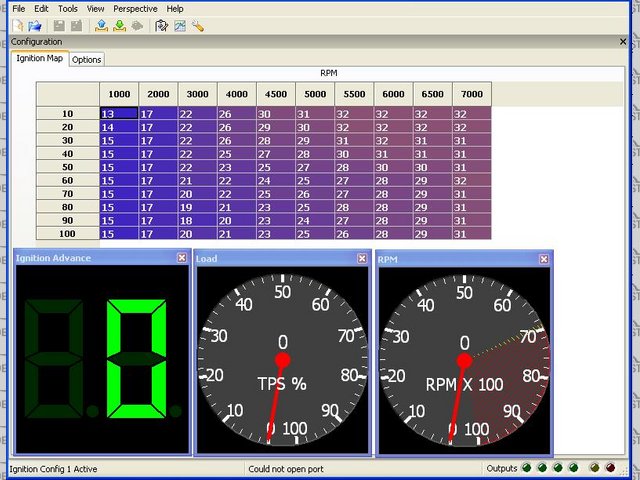
Task: Click the first green Outputs indicator
Action: click(528, 467)
